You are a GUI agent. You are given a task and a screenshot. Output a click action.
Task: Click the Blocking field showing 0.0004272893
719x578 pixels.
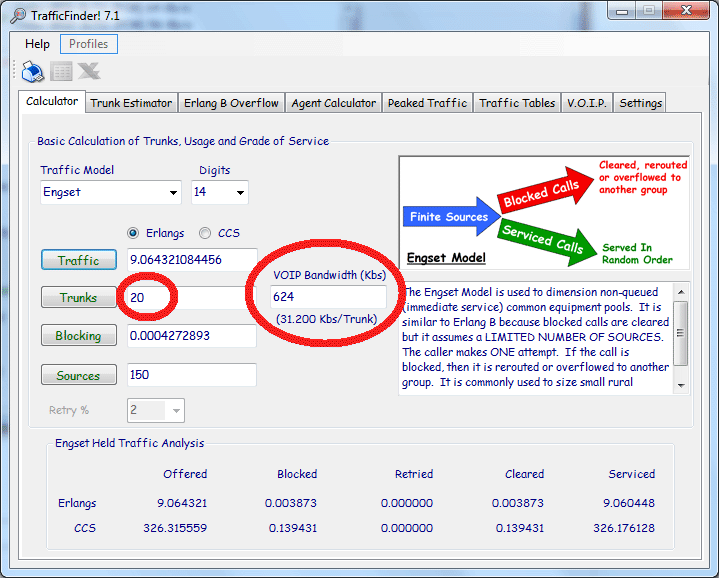point(192,336)
